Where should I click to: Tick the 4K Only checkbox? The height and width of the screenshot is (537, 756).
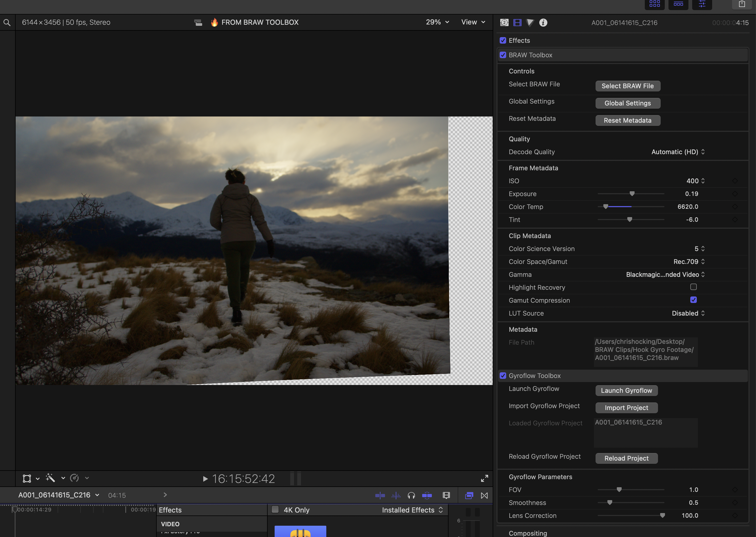coord(275,510)
